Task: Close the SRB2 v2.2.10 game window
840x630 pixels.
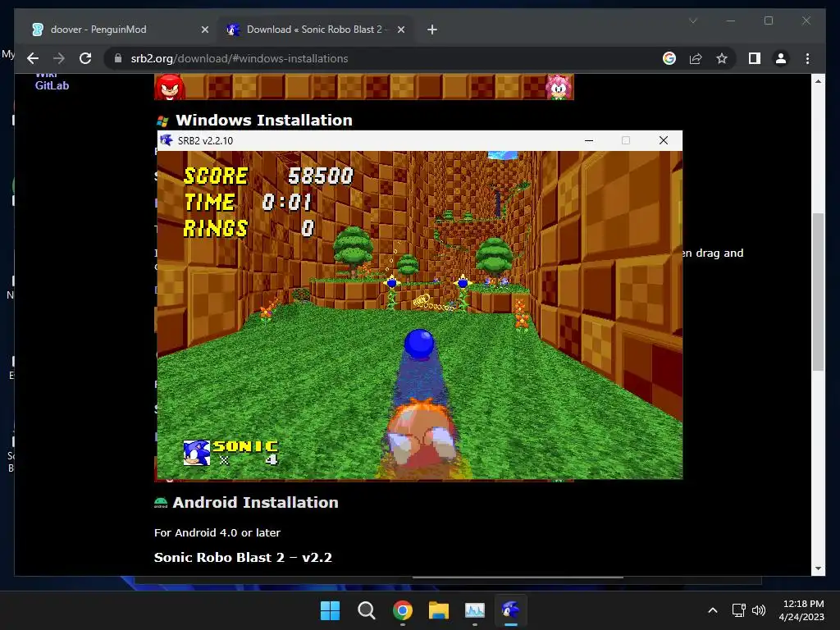Action: [x=663, y=140]
